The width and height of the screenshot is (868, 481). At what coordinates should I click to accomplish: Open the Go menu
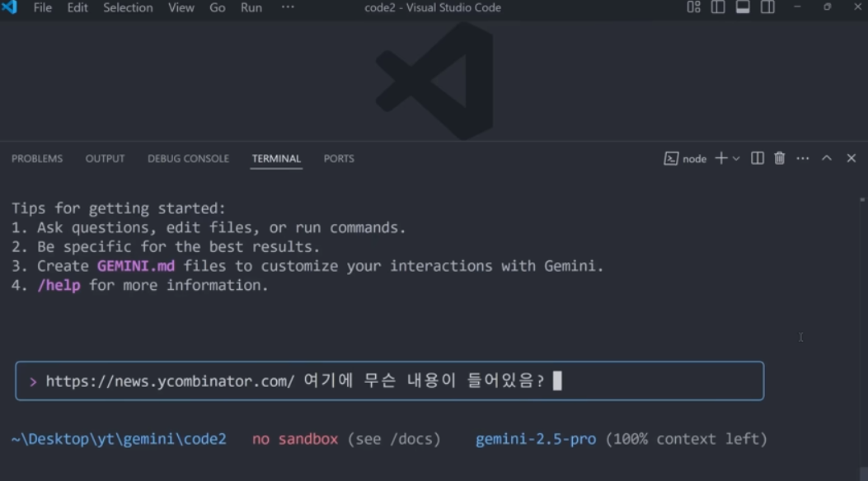[x=217, y=7]
